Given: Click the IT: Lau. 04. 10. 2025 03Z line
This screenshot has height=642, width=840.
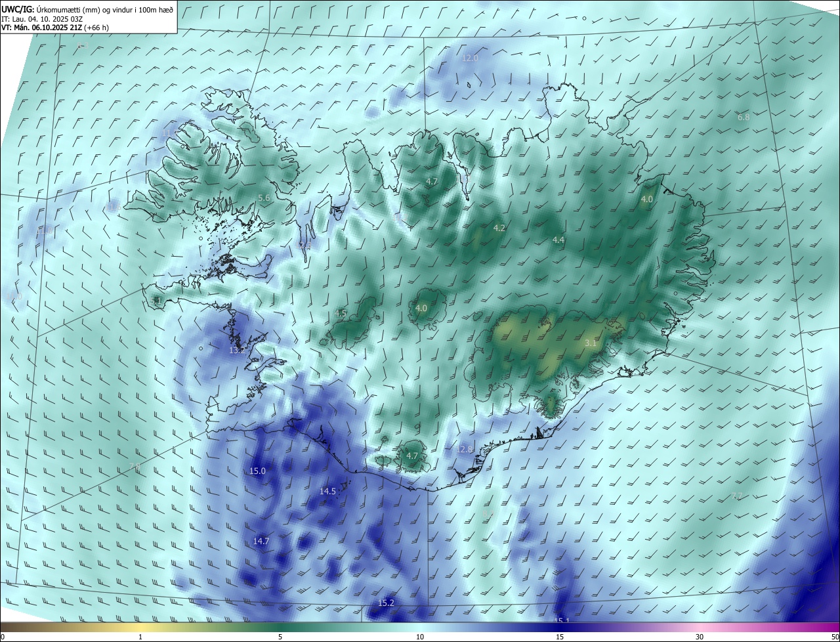Looking at the screenshot, I should click(x=42, y=19).
